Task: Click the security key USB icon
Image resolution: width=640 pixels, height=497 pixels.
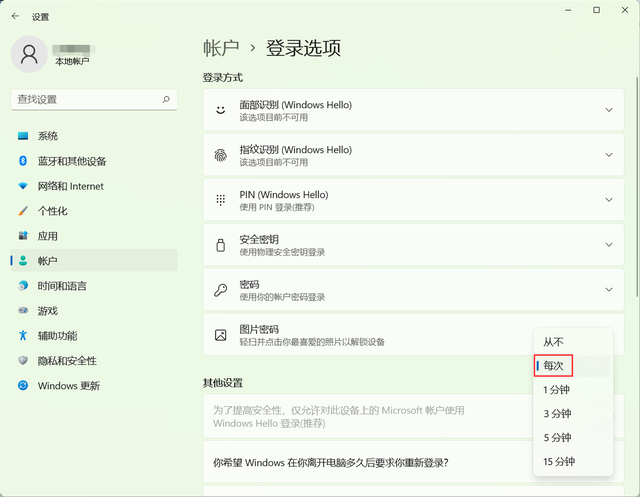Action: pyautogui.click(x=220, y=245)
